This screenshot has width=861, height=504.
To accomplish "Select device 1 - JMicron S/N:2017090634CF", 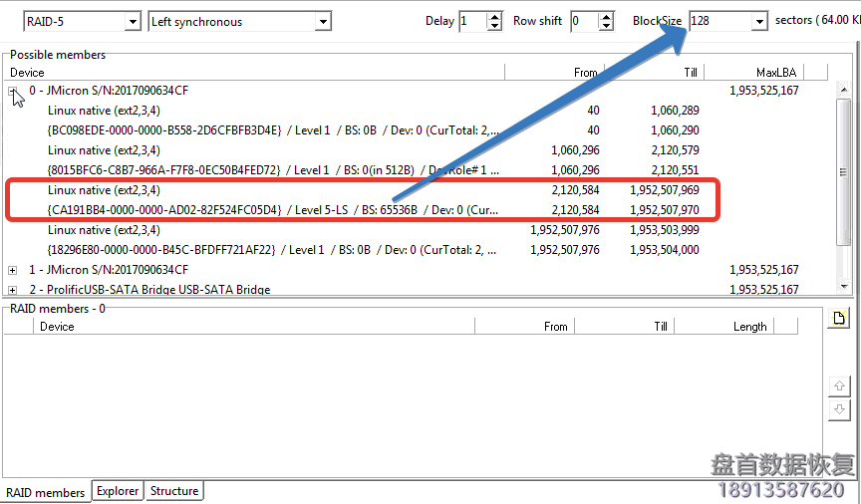I will coord(109,270).
